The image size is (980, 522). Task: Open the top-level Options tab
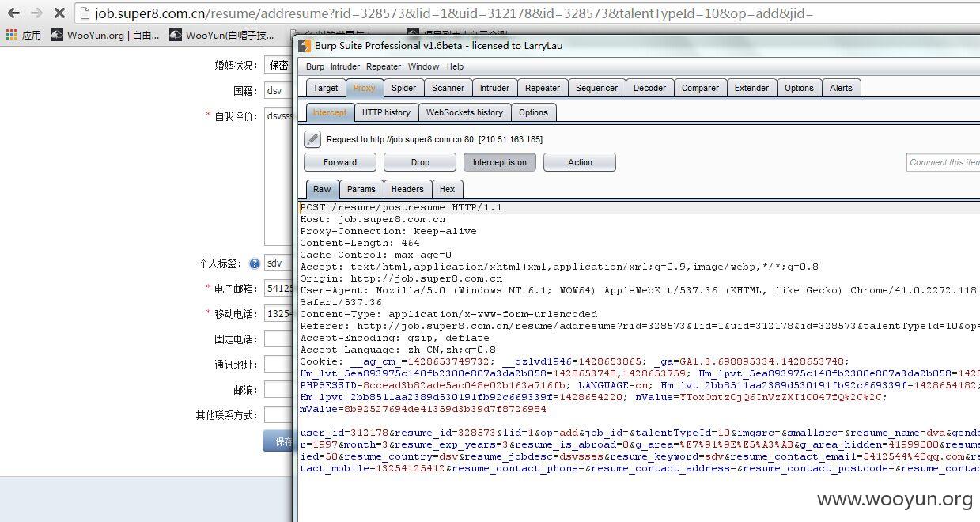tap(799, 88)
